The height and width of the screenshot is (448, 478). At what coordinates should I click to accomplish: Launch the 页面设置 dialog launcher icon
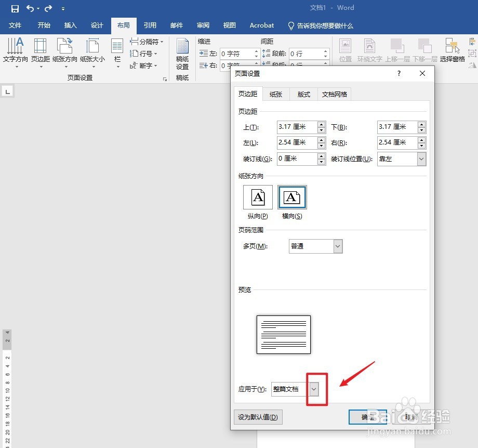pos(165,79)
